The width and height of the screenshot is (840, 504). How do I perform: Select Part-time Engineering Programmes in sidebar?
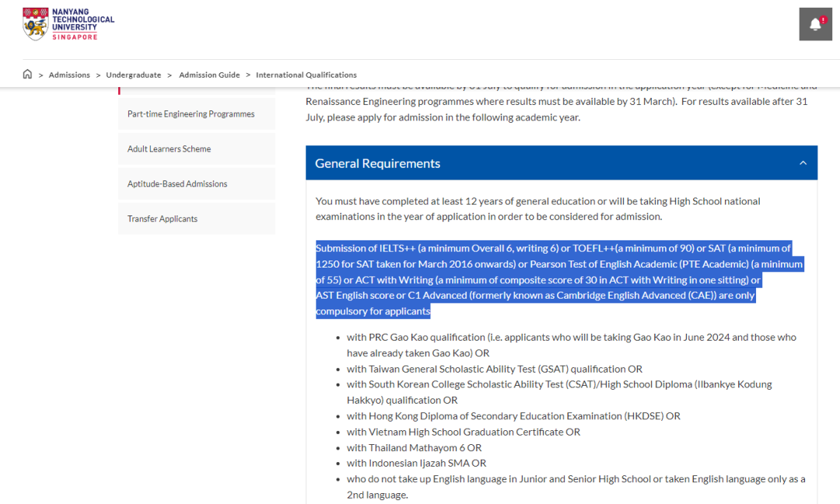(197, 114)
